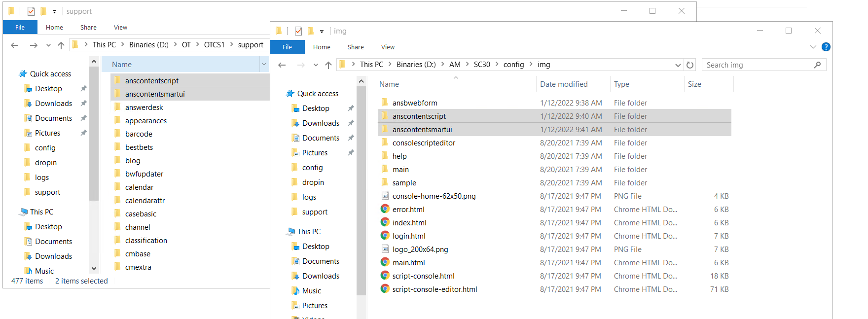
Task: Open the View tab in the support window
Action: tap(120, 27)
